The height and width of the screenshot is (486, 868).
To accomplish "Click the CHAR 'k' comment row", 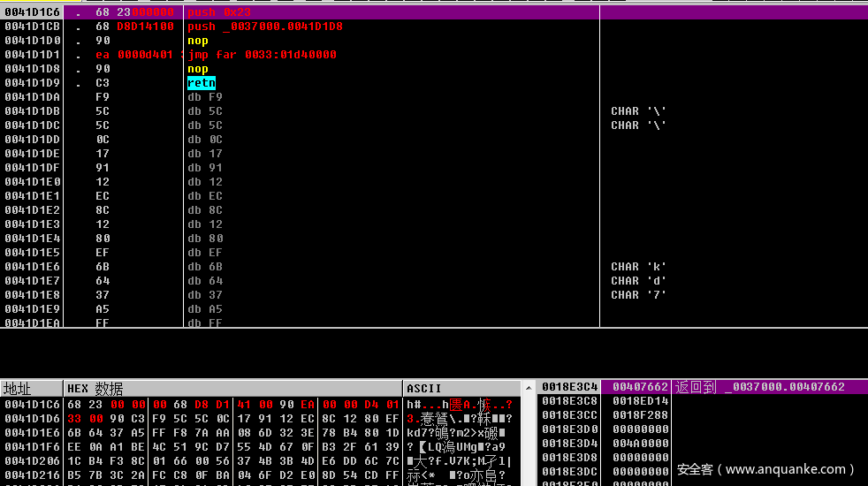I will 638,267.
